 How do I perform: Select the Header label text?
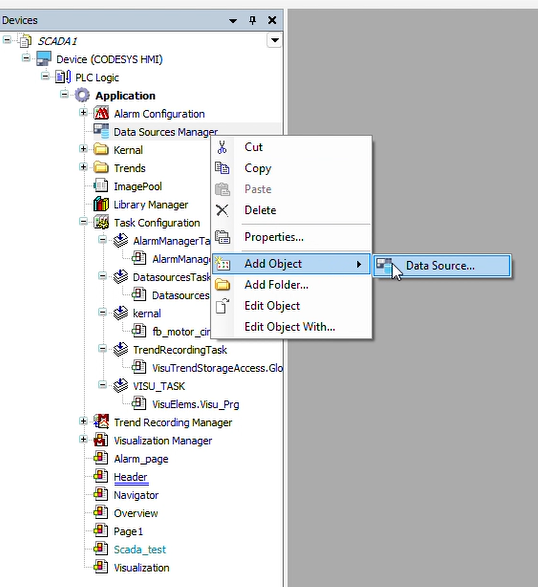(x=130, y=477)
